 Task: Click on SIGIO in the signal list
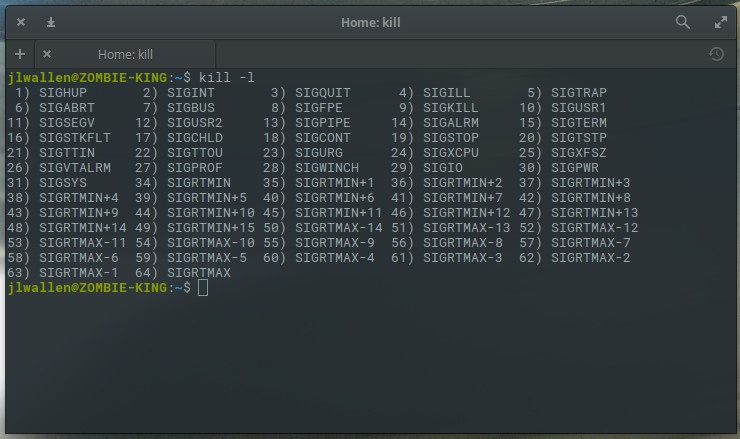(x=443, y=168)
